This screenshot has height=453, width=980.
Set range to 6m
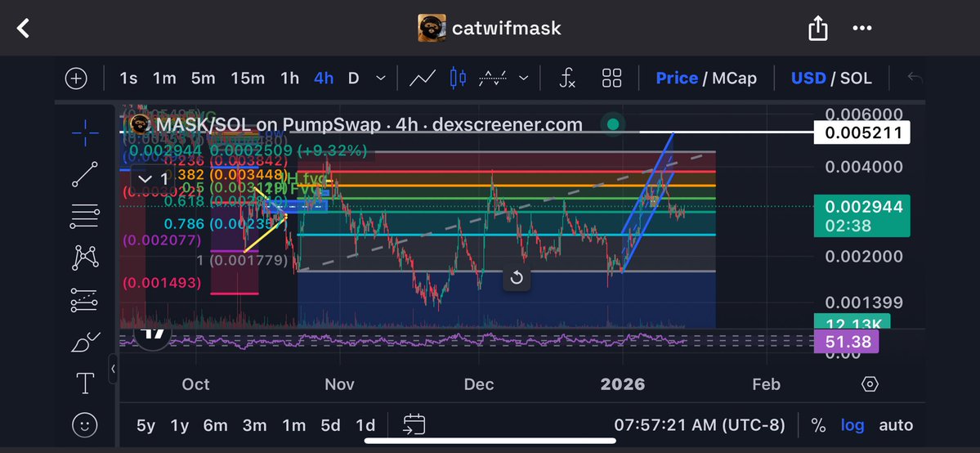[x=215, y=426]
